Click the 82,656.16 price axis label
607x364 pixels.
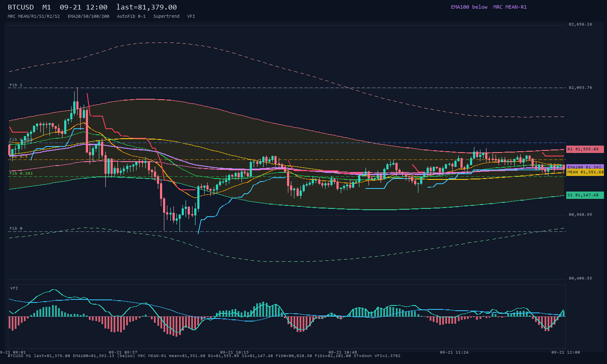580,24
